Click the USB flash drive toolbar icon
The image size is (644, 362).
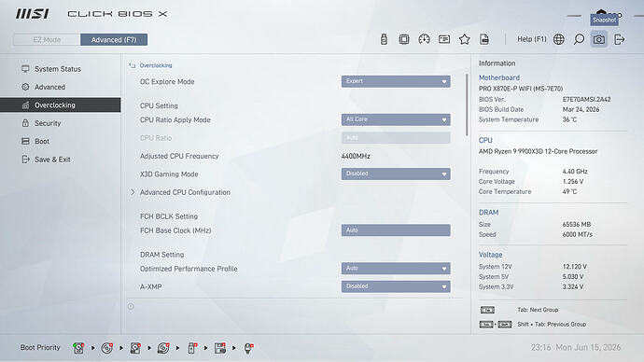click(384, 39)
